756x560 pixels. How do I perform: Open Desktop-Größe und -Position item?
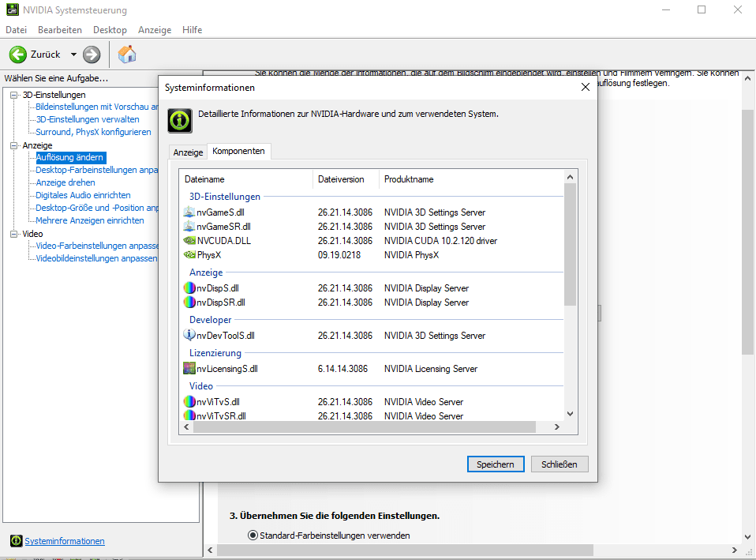(x=97, y=208)
